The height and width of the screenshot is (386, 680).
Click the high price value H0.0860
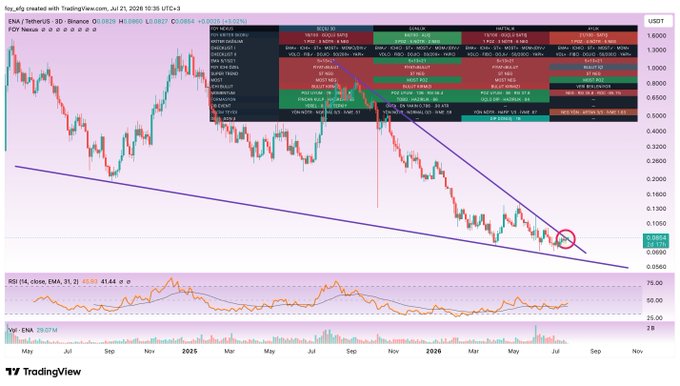pyautogui.click(x=130, y=21)
